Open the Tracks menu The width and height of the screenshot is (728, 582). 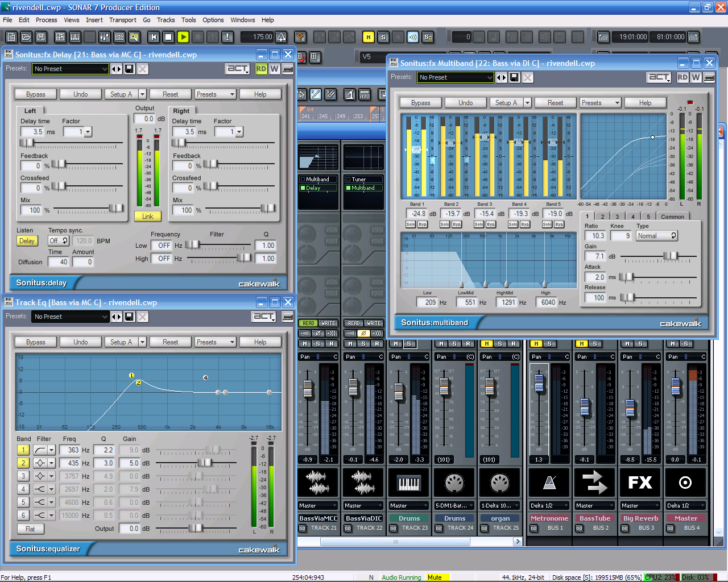pyautogui.click(x=166, y=20)
